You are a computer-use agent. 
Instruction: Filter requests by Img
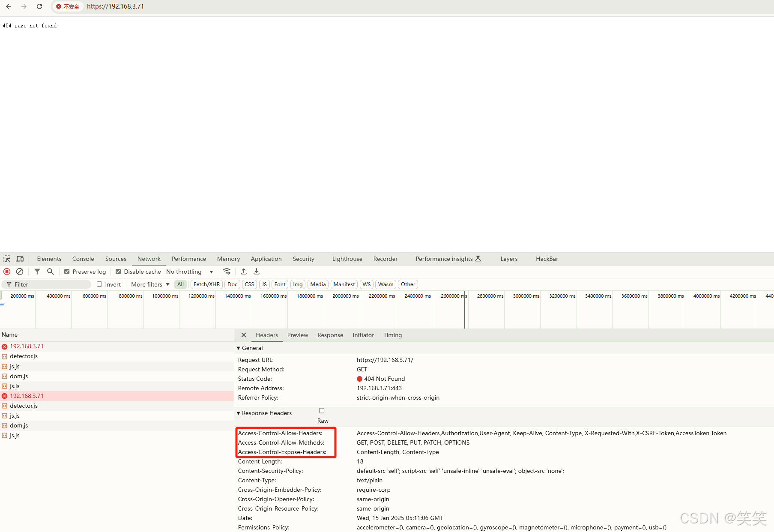tap(298, 284)
